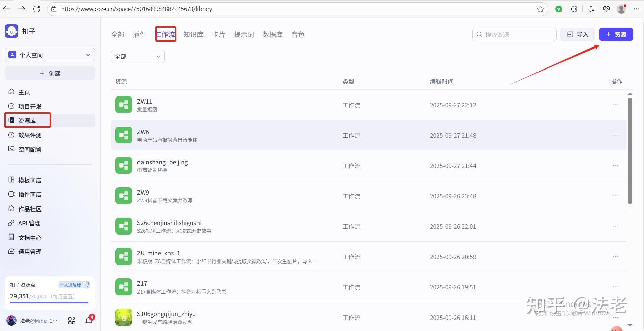Image resolution: width=644 pixels, height=331 pixels.
Task: Switch to the 知识库 tab
Action: 193,34
